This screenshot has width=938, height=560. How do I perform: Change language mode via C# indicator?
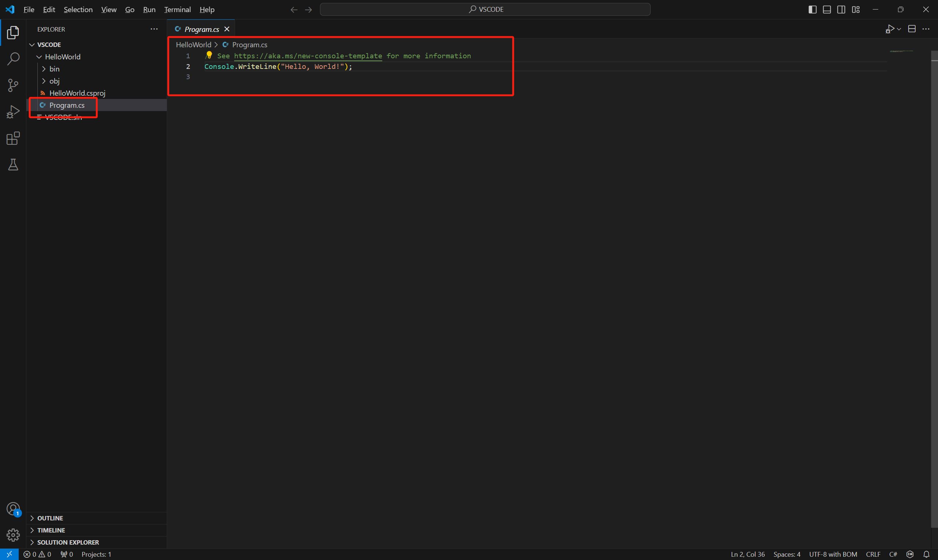893,555
